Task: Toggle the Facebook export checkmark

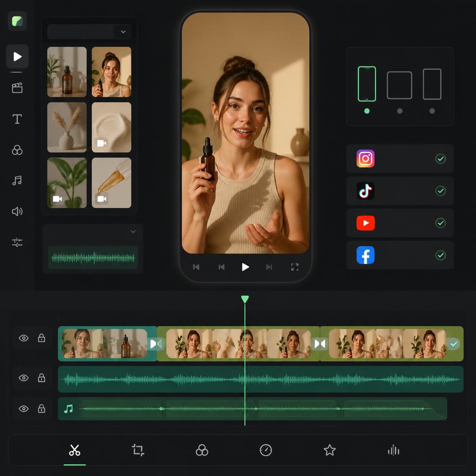Action: [x=441, y=255]
